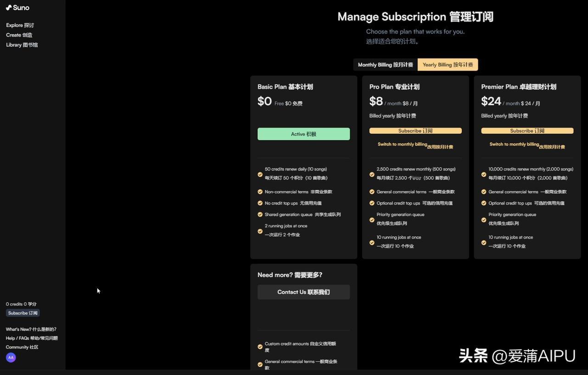Click Pro Plan's Switch to monthly billing link
This screenshot has height=375, width=588.
tap(415, 146)
